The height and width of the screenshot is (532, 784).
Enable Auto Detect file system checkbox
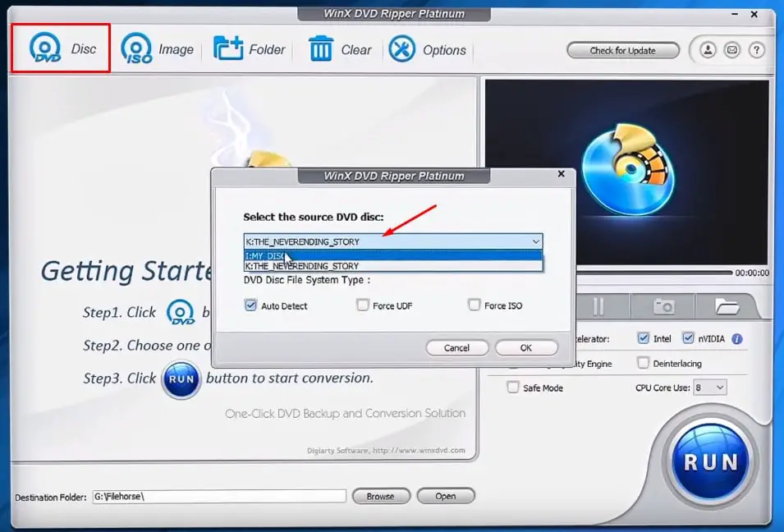pyautogui.click(x=250, y=305)
